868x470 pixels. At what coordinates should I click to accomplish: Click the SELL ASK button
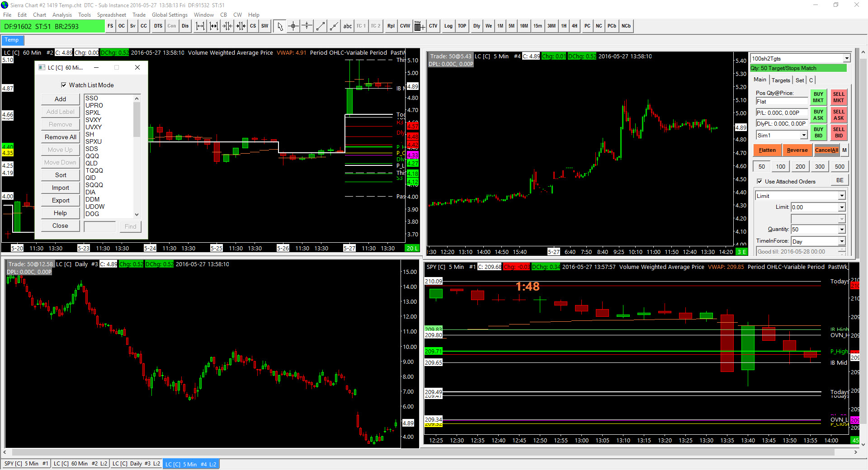(x=839, y=115)
